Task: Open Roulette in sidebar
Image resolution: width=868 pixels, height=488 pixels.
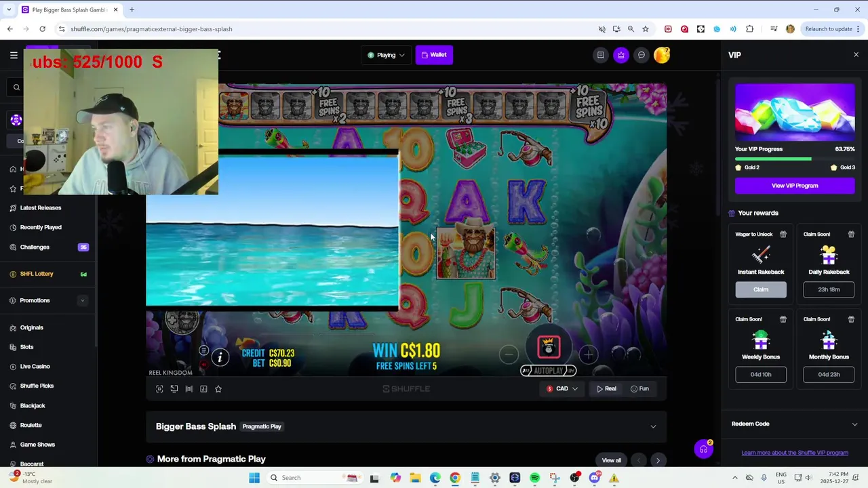Action: [31, 425]
